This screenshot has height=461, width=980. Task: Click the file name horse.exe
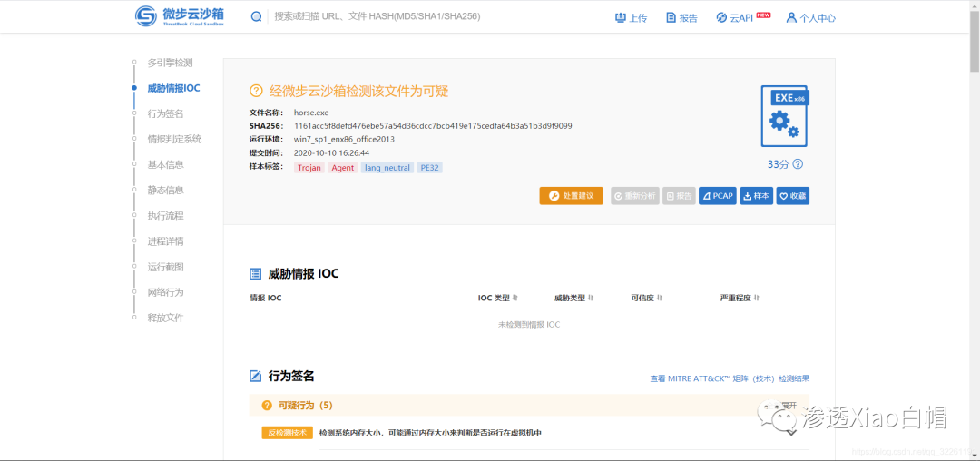click(311, 113)
